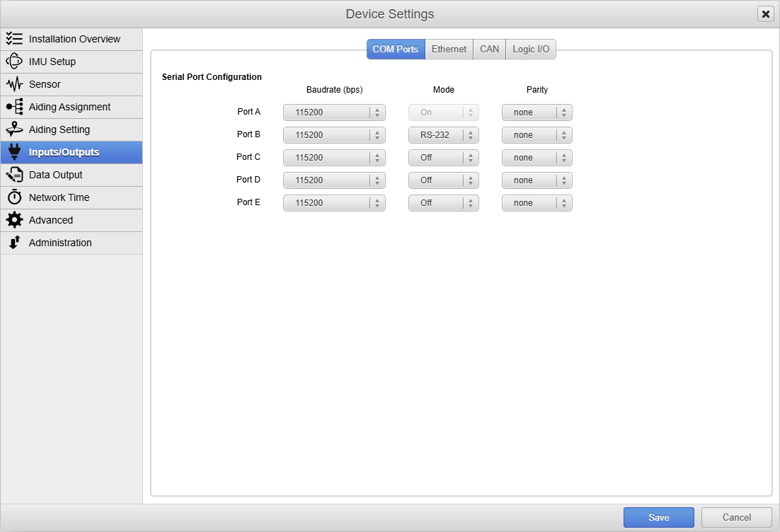Click the Cancel button

coord(736,517)
